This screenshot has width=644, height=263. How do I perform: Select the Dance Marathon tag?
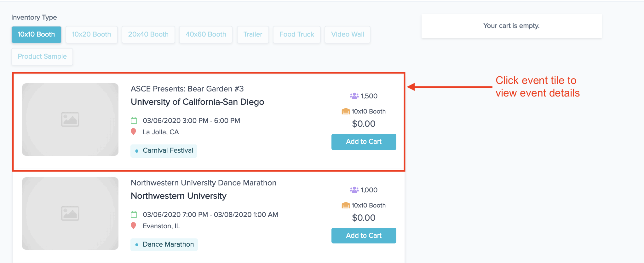tap(164, 245)
